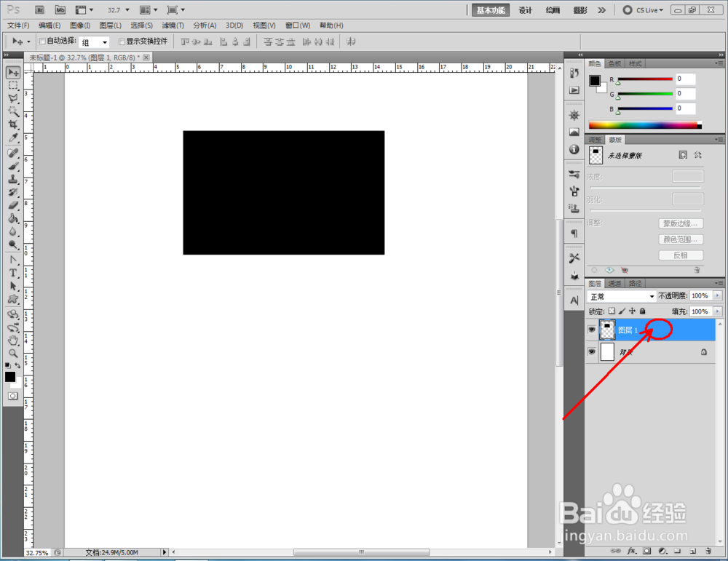
Task: Select the Rectangular Marquee tool
Action: click(13, 85)
